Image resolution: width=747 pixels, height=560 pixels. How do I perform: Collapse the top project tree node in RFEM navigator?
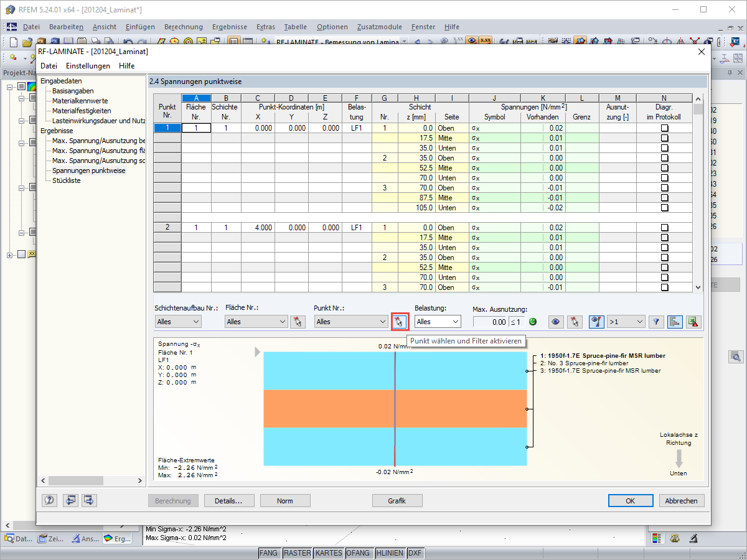10,86
